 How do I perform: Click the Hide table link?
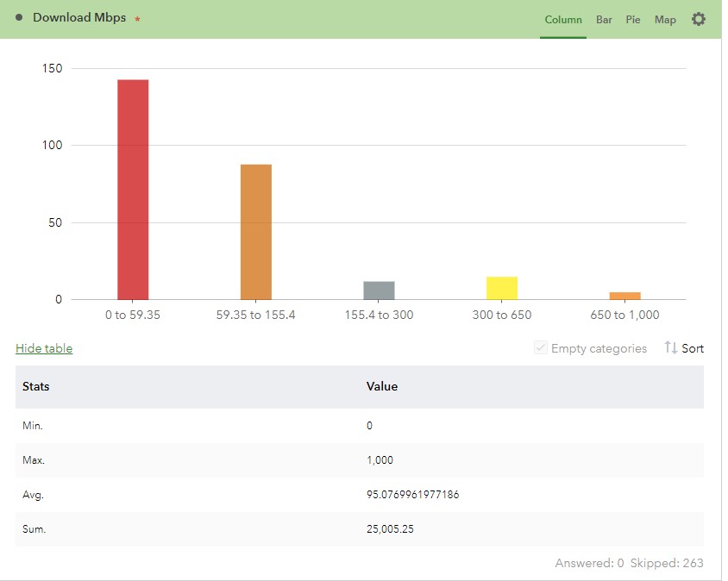coord(44,348)
